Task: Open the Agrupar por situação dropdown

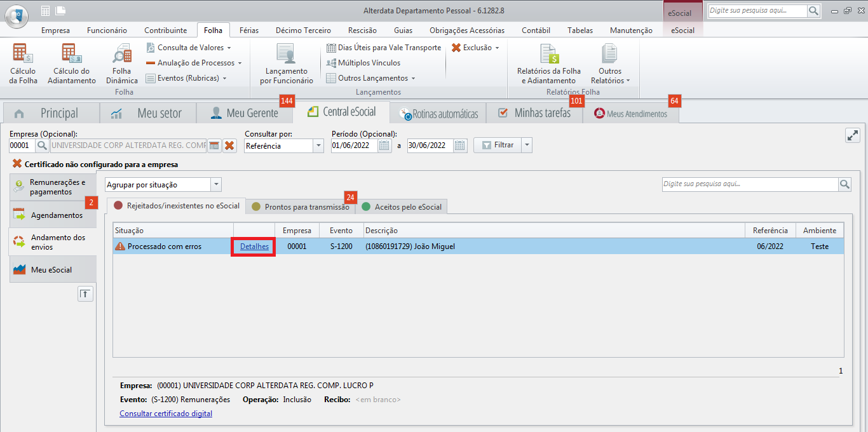Action: pos(216,184)
